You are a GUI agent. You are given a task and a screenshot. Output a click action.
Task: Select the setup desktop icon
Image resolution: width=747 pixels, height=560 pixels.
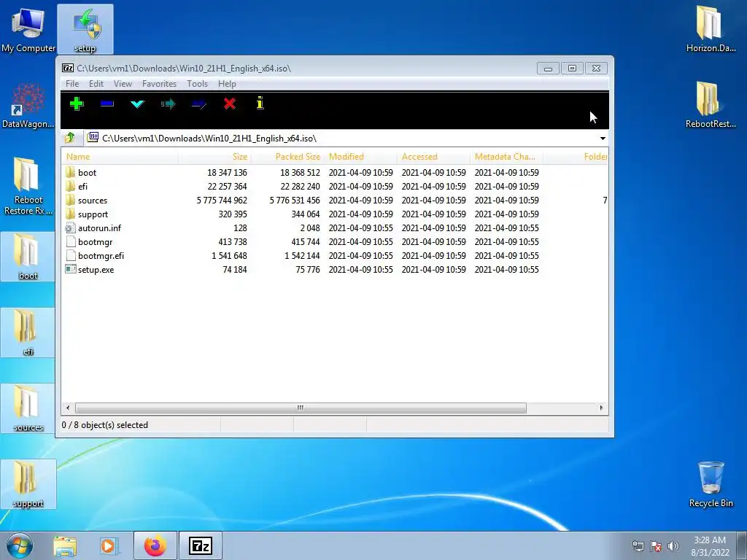coord(85,29)
